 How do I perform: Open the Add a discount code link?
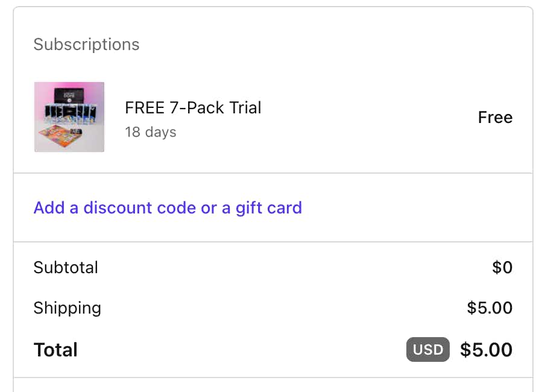click(168, 207)
